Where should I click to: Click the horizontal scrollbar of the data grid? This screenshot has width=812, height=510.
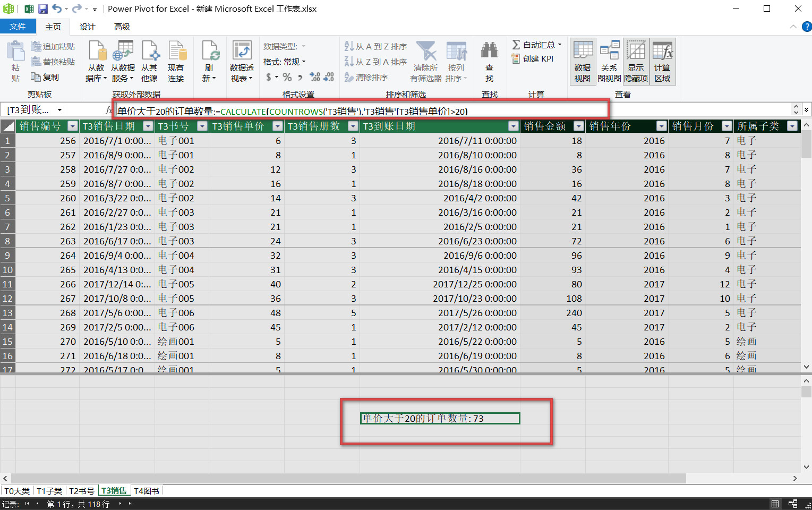(348, 478)
